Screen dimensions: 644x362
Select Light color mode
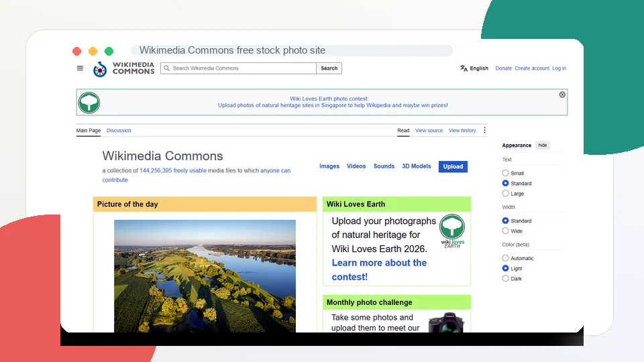coord(505,268)
